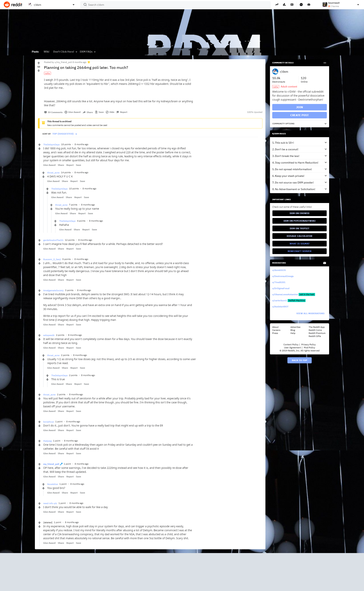This screenshot has height=591, width=364.
Task: Expand rule 'Keep your stash private!'
Action: click(300, 176)
